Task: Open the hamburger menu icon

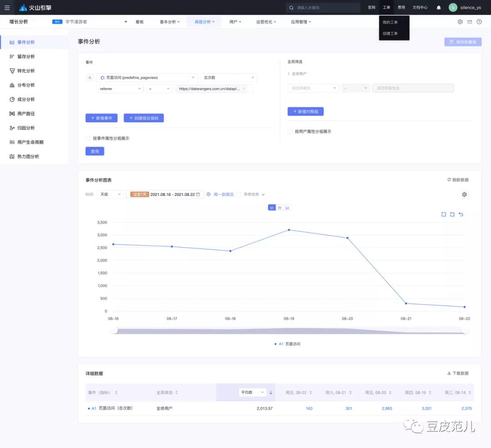Action: click(x=7, y=8)
